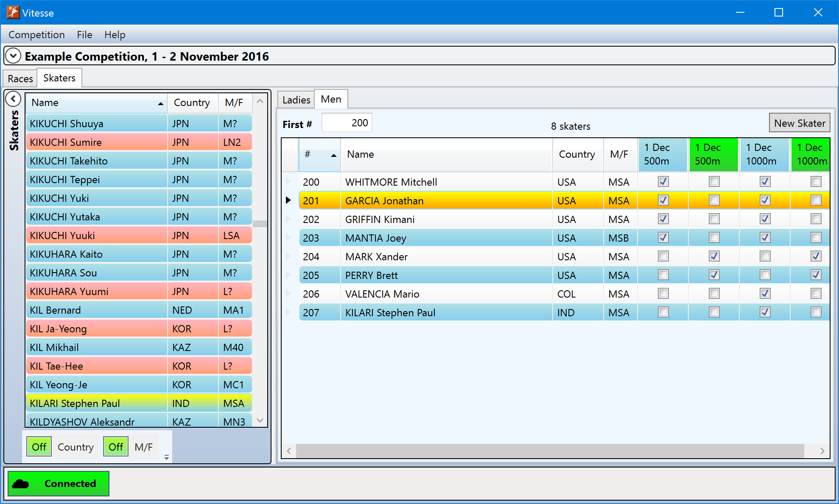Click the row selector for WHITMORE Mitchell
This screenshot has width=839, height=504.
click(288, 182)
